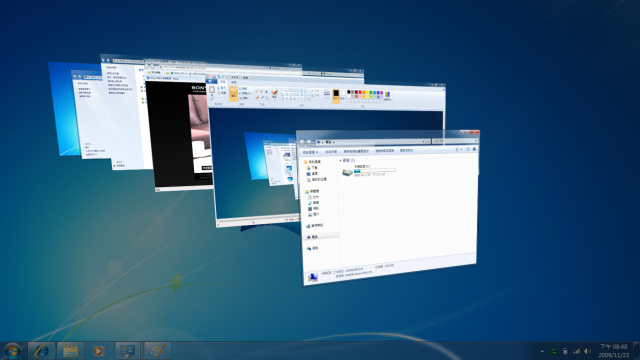Activate Color 2 box in Paint
The width and height of the screenshot is (640, 360).
343,96
